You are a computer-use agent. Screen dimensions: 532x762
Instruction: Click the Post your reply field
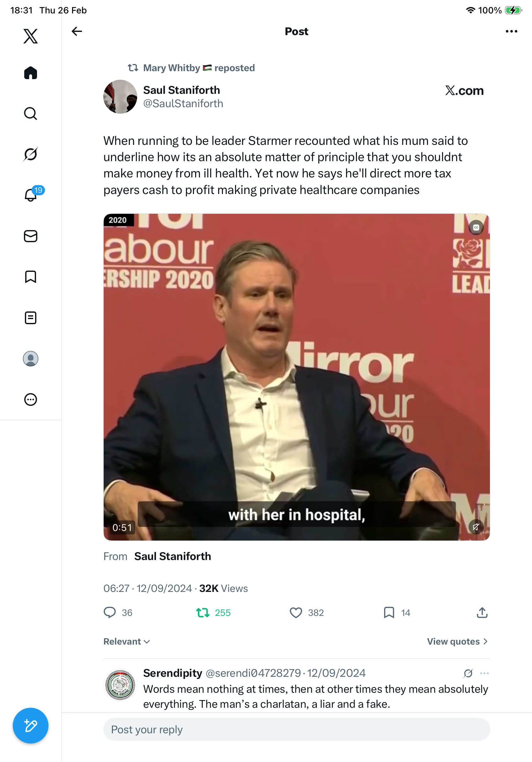(x=297, y=729)
